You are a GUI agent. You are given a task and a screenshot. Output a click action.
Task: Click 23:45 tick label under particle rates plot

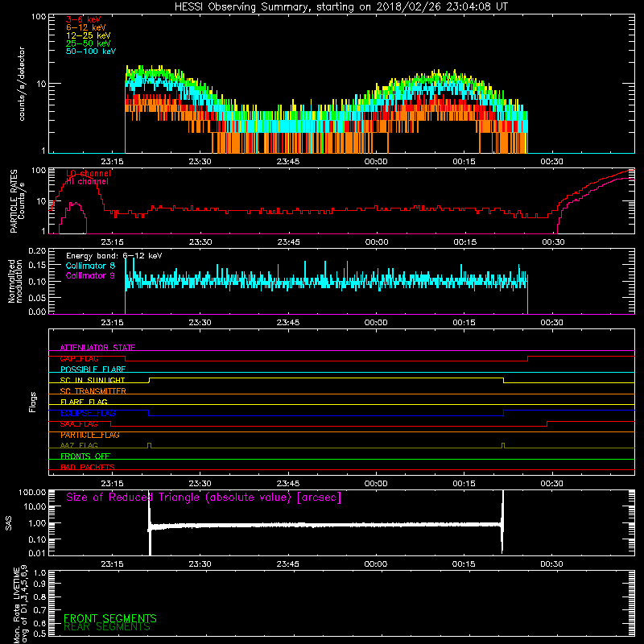288,242
